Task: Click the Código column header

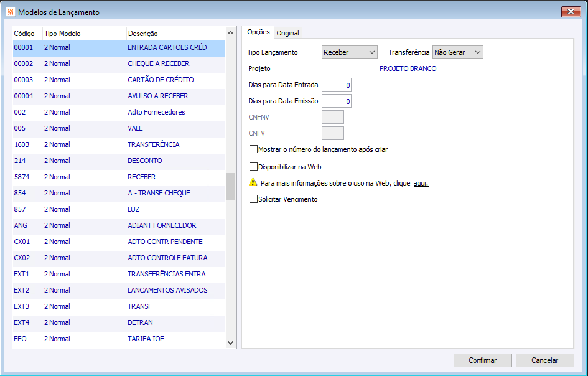Action: (28, 34)
